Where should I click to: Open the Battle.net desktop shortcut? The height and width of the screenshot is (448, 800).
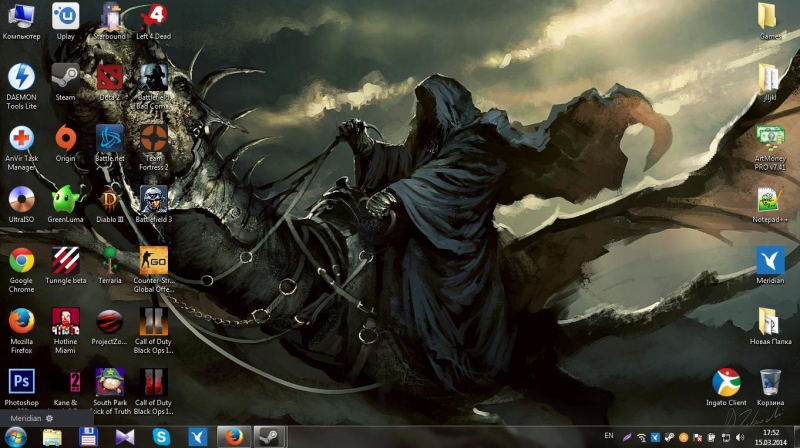coord(109,143)
